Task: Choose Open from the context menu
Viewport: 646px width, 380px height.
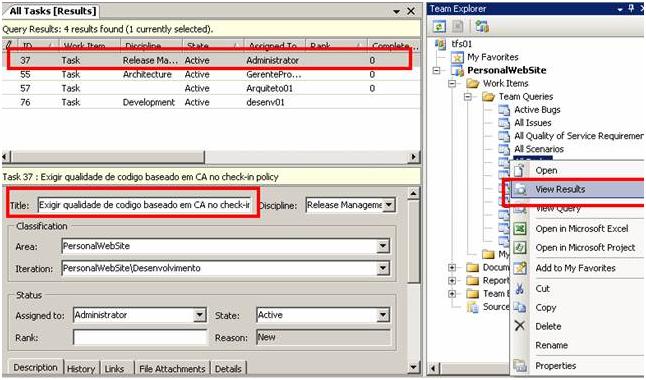Action: (546, 170)
